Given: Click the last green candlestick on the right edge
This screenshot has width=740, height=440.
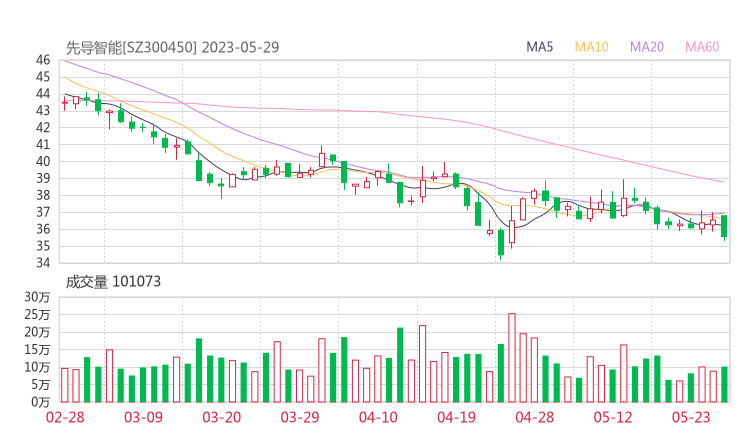Looking at the screenshot, I should 724,226.
